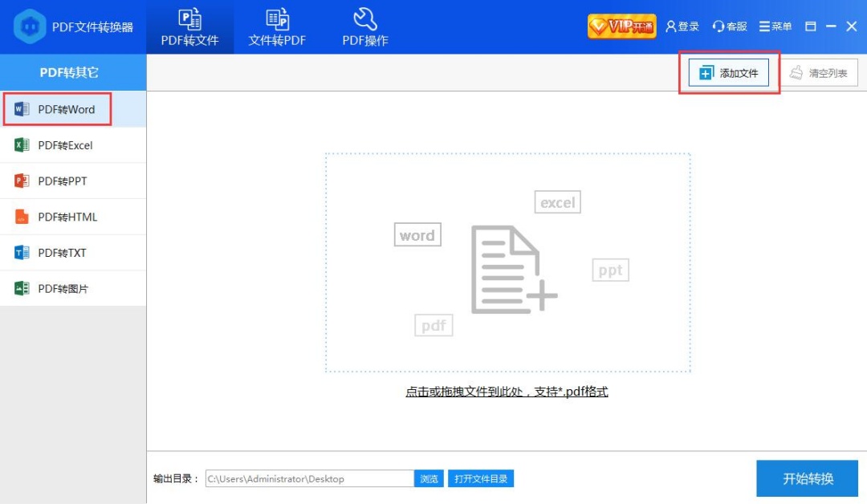867x504 pixels.
Task: Switch to the 文件转PDF tab
Action: pos(277,27)
